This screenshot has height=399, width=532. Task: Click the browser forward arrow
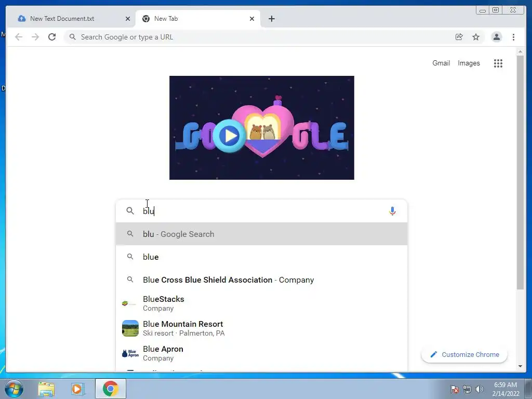pos(35,37)
